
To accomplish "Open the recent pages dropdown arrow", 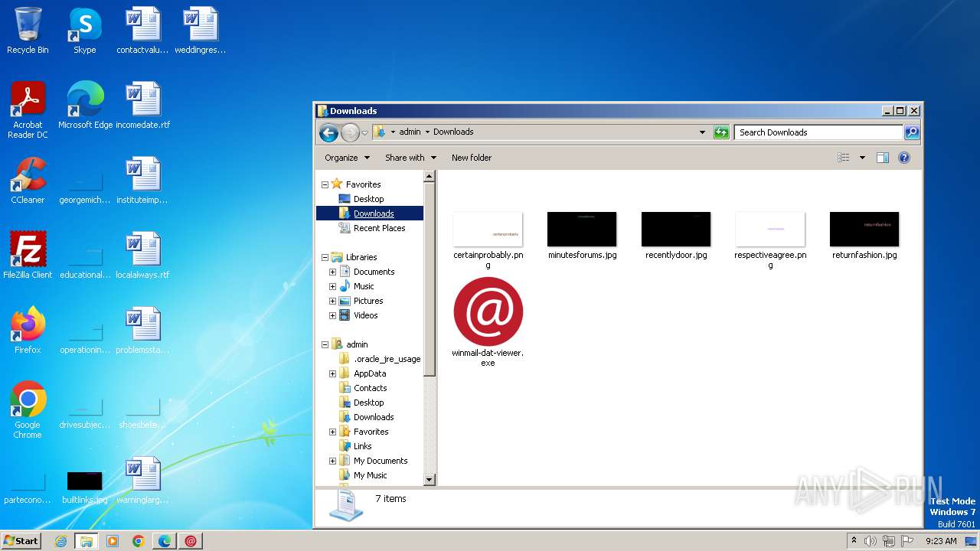I will (365, 132).
